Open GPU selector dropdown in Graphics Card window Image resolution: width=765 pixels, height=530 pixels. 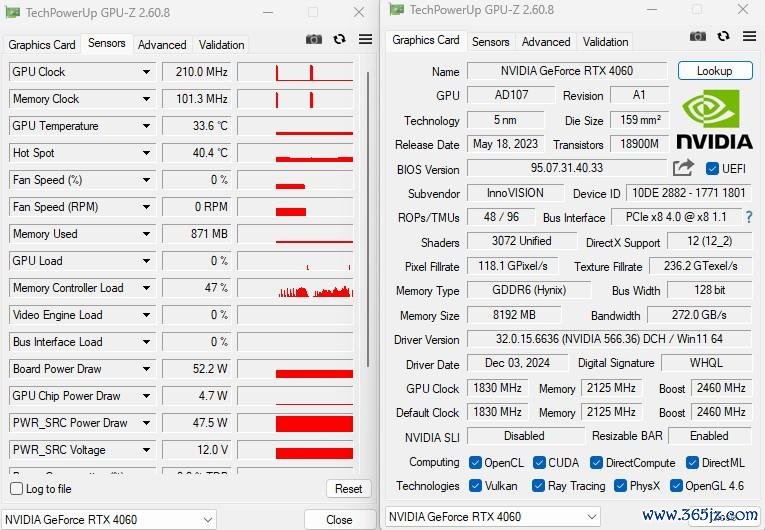[x=493, y=516]
